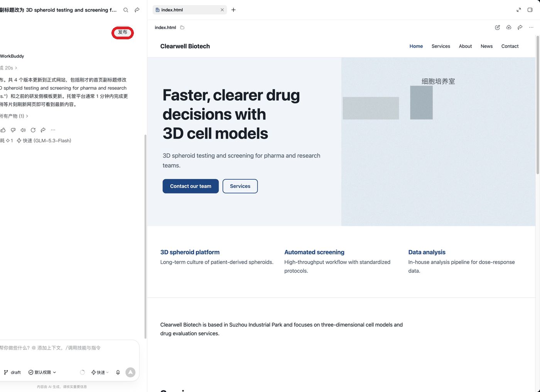Click the preview page vertical scrollbar
This screenshot has height=392, width=540.
tap(538, 105)
